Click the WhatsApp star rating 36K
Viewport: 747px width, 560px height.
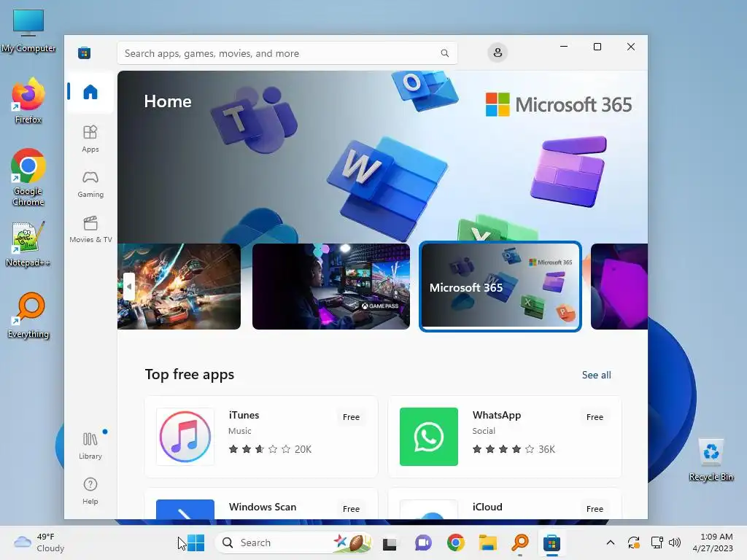pyautogui.click(x=514, y=449)
